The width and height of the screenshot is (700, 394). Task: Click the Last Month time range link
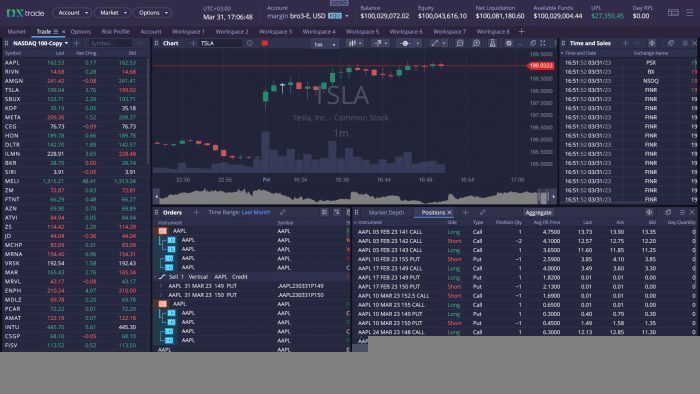[256, 212]
